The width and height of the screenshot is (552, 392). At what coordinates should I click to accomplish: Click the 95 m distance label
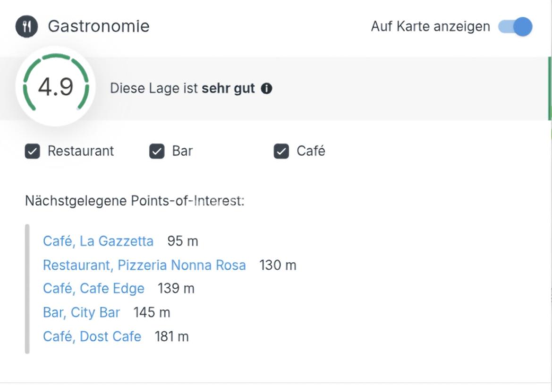(x=182, y=241)
